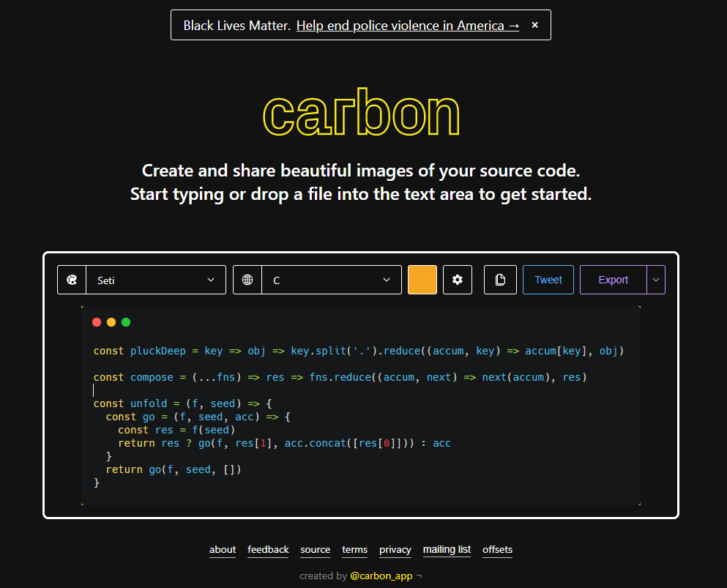Click the Export button
The height and width of the screenshot is (588, 727).
(x=613, y=280)
